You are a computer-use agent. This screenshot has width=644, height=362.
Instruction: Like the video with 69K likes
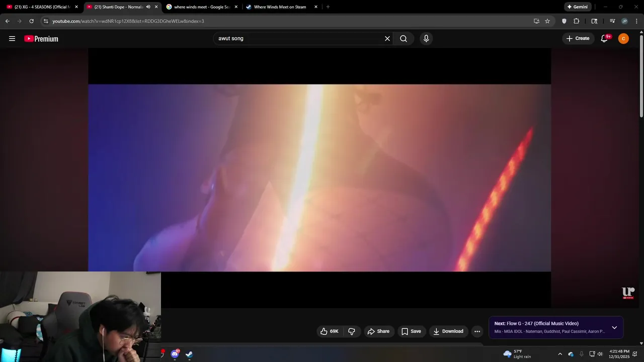point(330,331)
